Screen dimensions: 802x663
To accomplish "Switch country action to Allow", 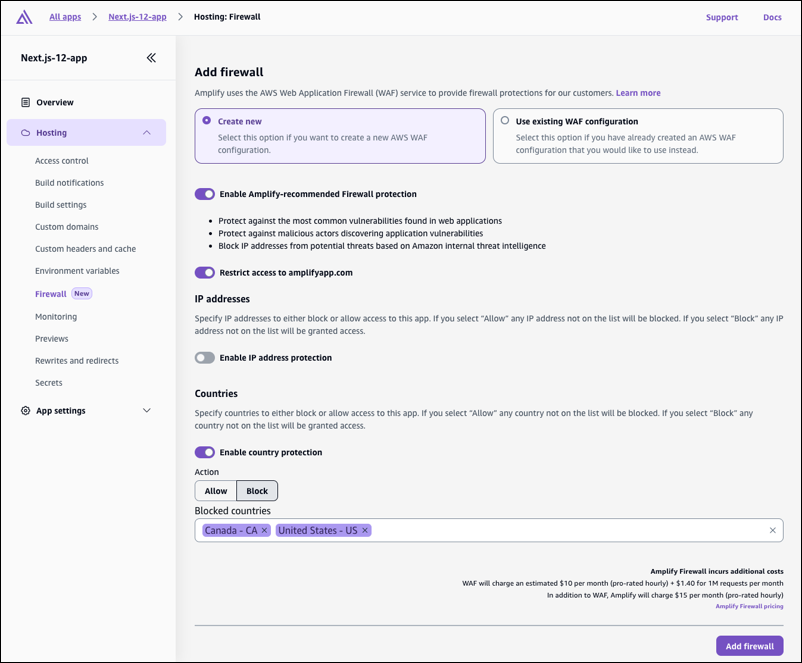I will point(215,490).
